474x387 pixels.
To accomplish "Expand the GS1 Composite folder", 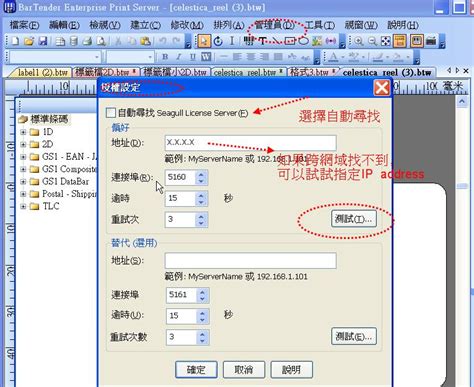I will [x=23, y=169].
